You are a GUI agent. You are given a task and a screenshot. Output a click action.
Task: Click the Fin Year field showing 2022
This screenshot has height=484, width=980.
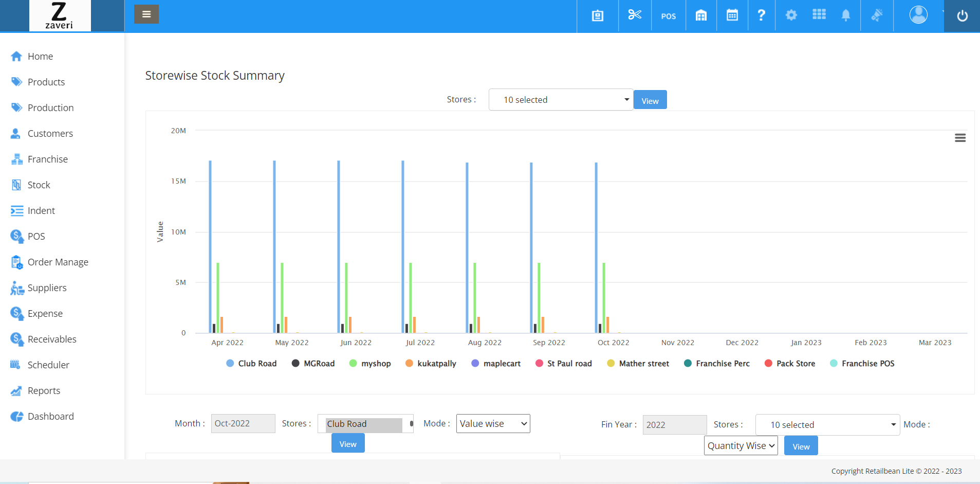click(x=675, y=425)
